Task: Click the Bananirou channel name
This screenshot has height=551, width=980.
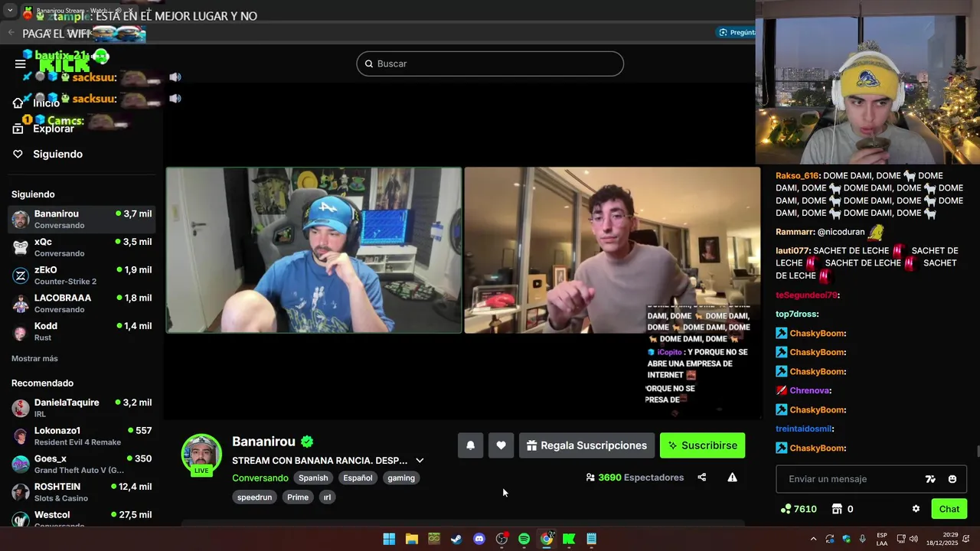Action: [263, 442]
